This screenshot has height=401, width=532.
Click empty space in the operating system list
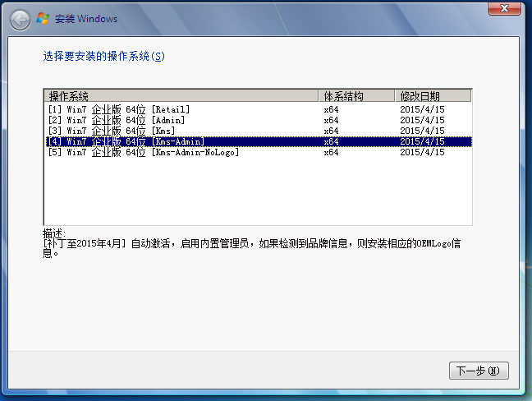[246, 193]
